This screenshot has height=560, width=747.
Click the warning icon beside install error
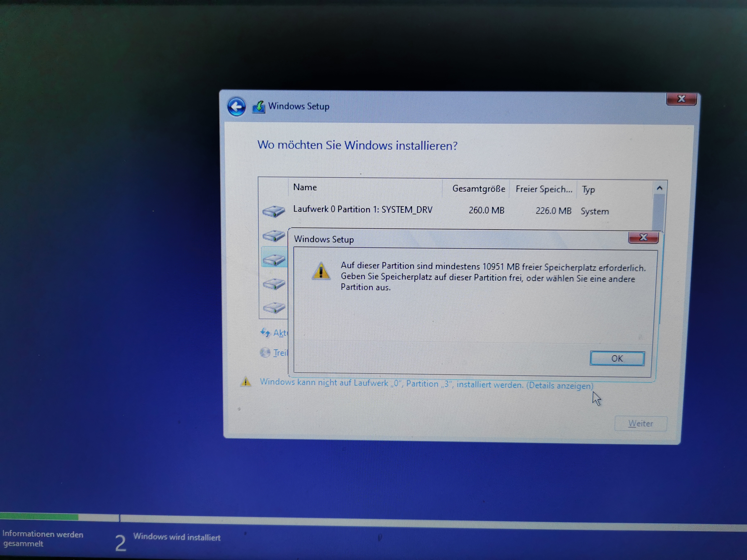(x=246, y=382)
